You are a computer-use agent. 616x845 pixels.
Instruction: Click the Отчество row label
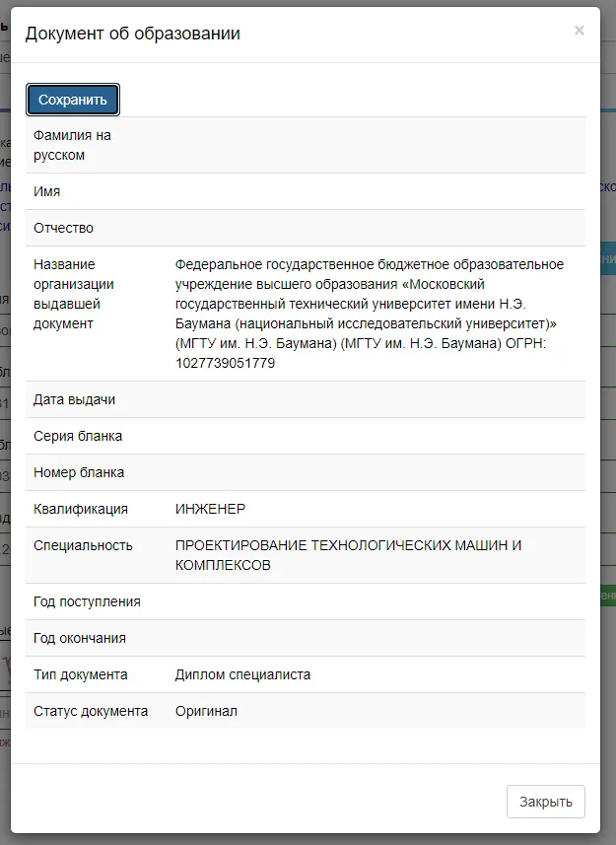click(x=63, y=228)
